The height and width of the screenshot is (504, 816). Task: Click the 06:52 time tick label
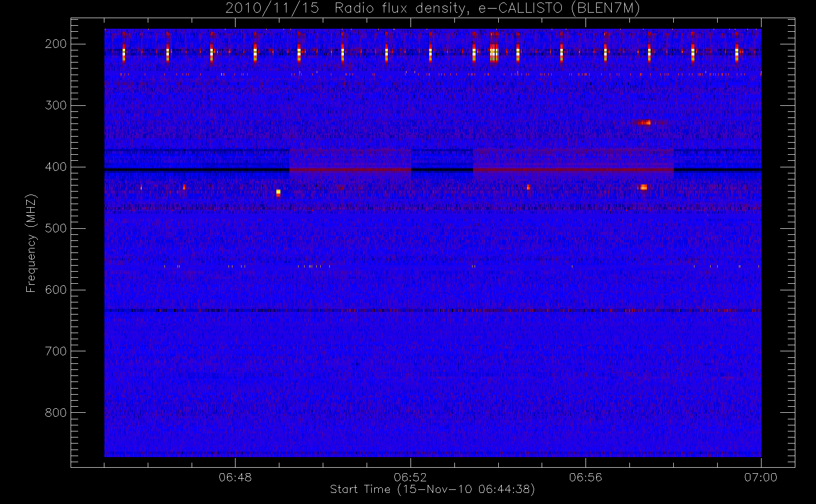click(411, 477)
